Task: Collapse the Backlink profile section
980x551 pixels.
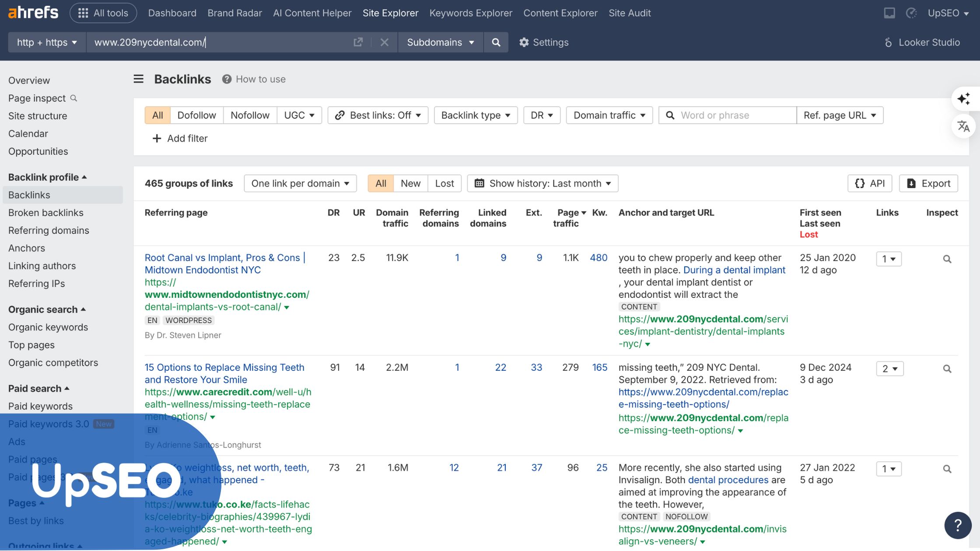Action: (48, 178)
